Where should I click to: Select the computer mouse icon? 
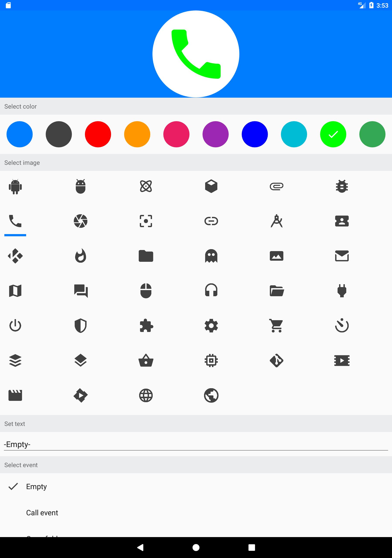pyautogui.click(x=146, y=291)
